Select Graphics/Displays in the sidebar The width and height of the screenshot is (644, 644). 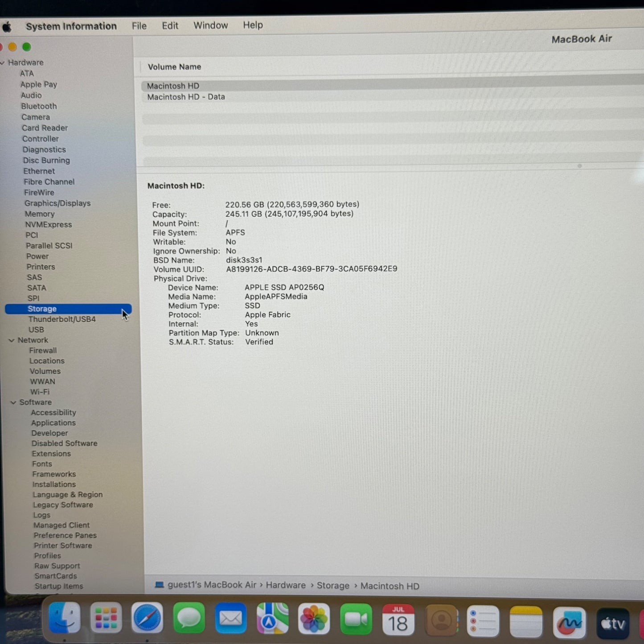click(x=57, y=203)
